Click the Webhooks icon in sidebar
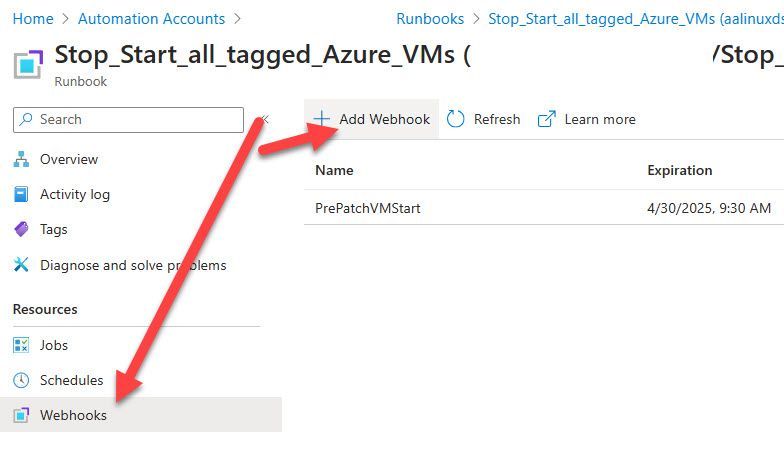 (x=21, y=415)
